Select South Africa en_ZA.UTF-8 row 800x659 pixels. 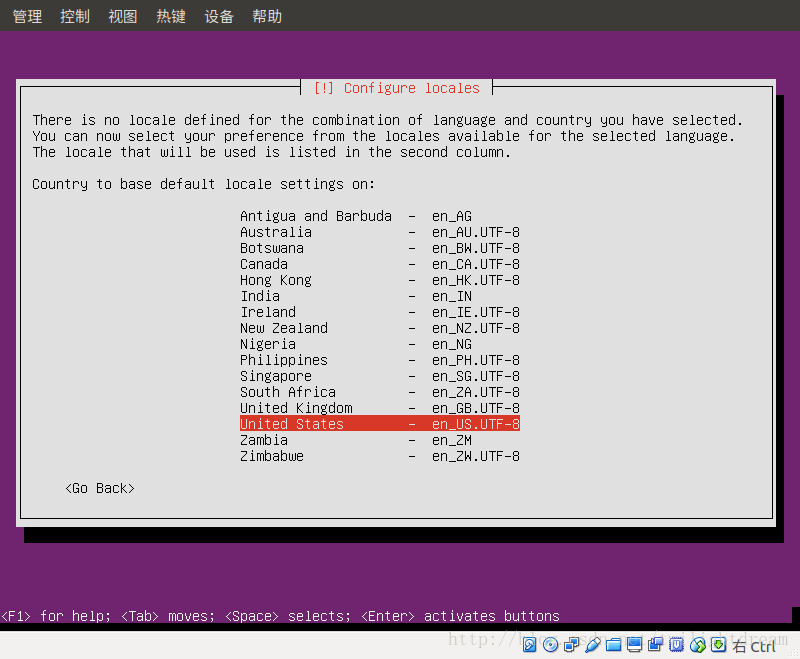[380, 392]
